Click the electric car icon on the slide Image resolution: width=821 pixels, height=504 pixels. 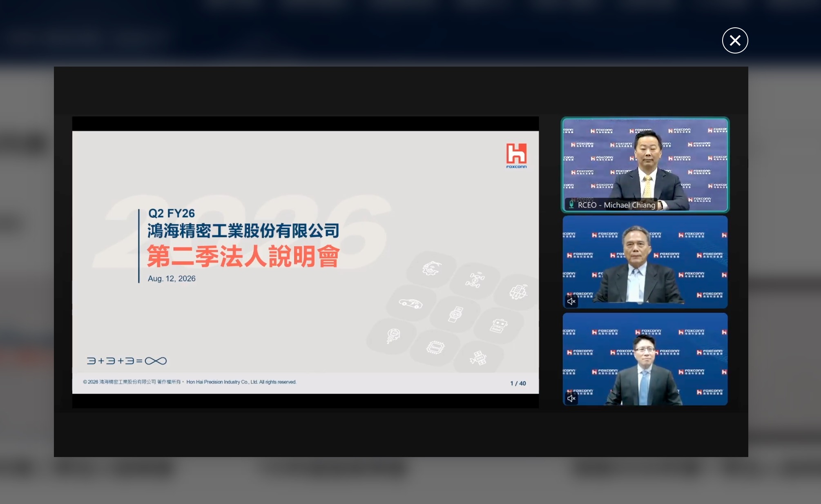coord(410,303)
